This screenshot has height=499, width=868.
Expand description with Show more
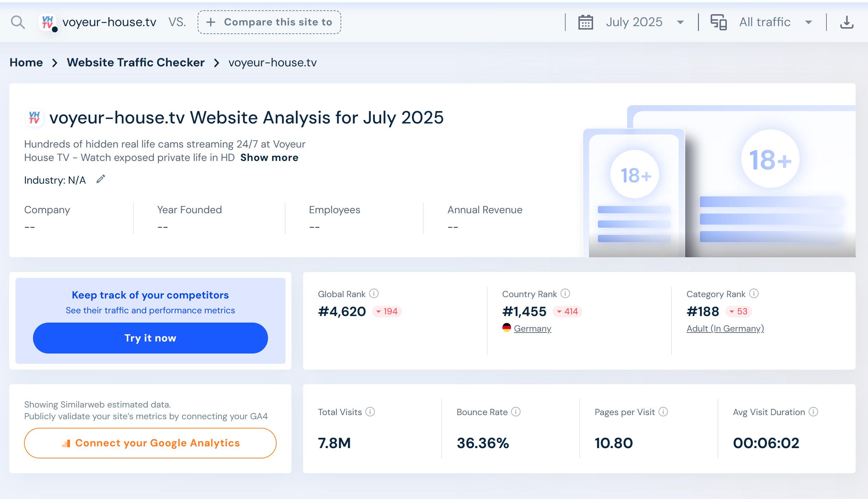[269, 158]
